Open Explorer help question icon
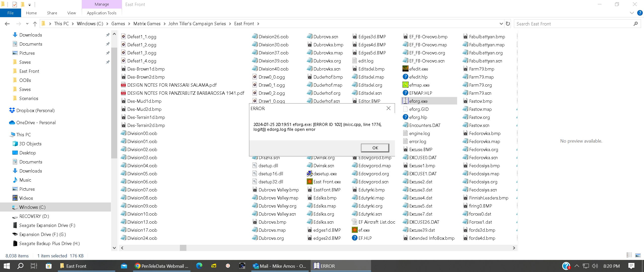The width and height of the screenshot is (644, 272). [x=640, y=13]
